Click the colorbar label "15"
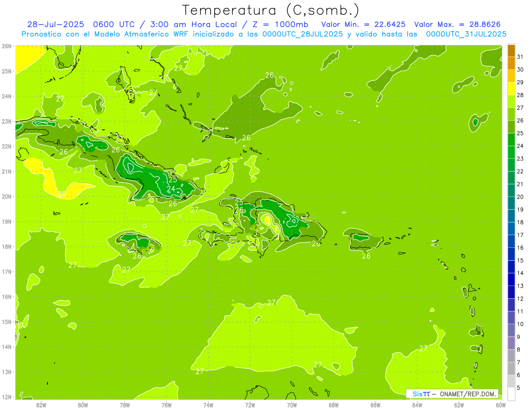 coord(520,260)
